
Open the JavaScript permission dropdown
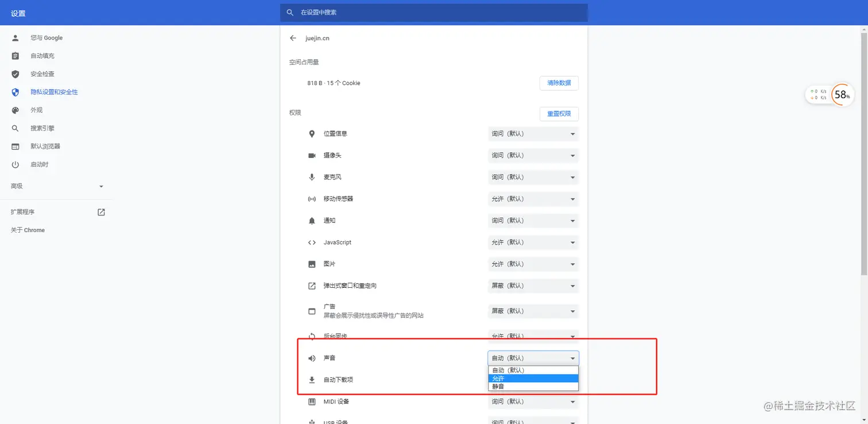point(533,242)
